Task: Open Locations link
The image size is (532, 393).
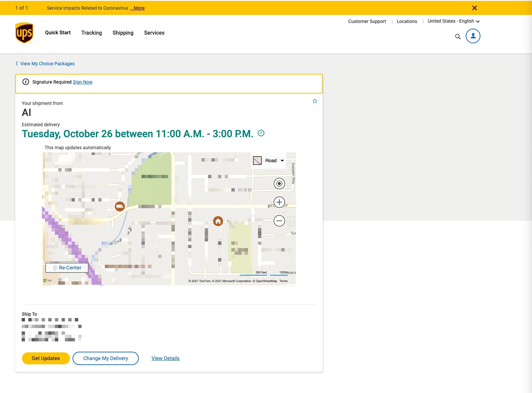Action: (x=407, y=21)
